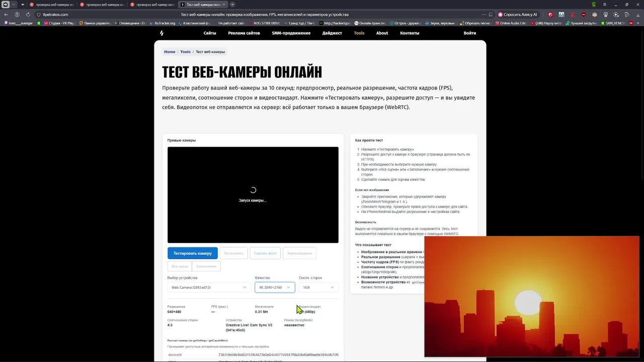Image resolution: width=644 pixels, height=362 pixels.
Task: Open the browser hamburger menu
Action: [x=606, y=5]
